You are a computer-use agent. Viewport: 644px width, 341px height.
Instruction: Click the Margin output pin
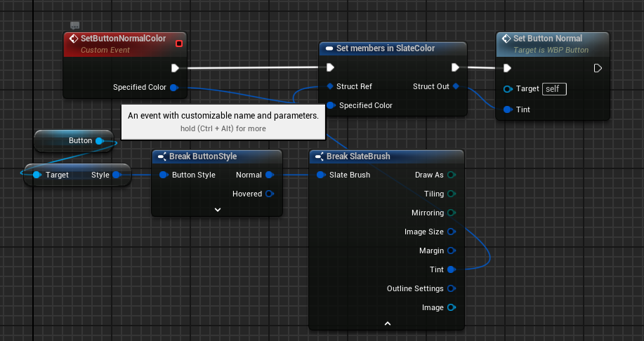coord(452,250)
